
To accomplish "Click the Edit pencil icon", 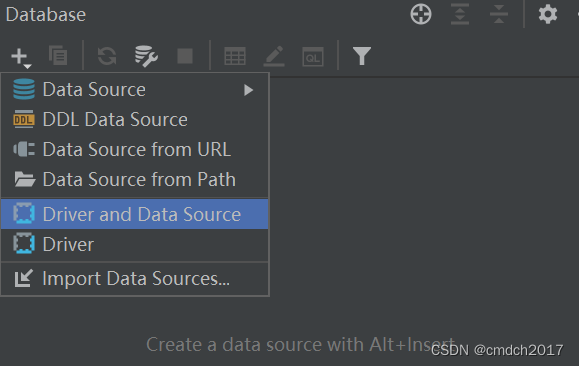I will click(x=274, y=56).
